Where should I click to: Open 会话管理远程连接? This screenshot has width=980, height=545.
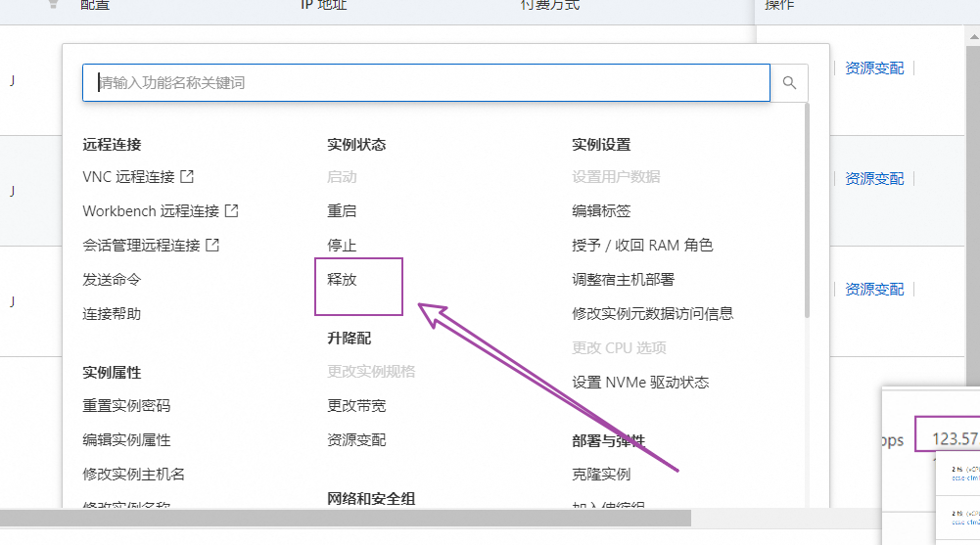tap(141, 246)
